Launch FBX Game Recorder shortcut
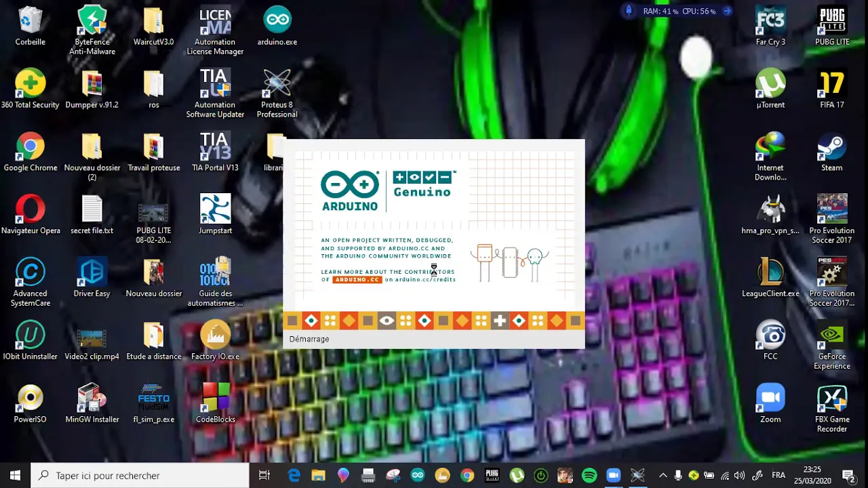The image size is (868, 488). pyautogui.click(x=832, y=409)
